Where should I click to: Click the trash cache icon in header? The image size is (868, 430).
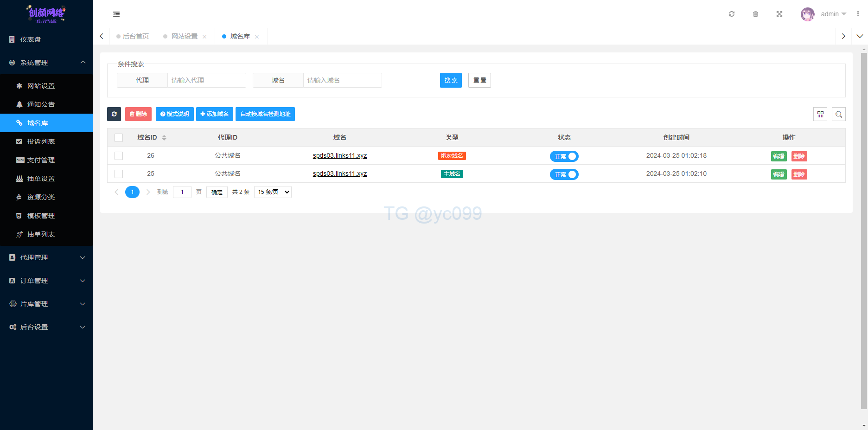(755, 14)
